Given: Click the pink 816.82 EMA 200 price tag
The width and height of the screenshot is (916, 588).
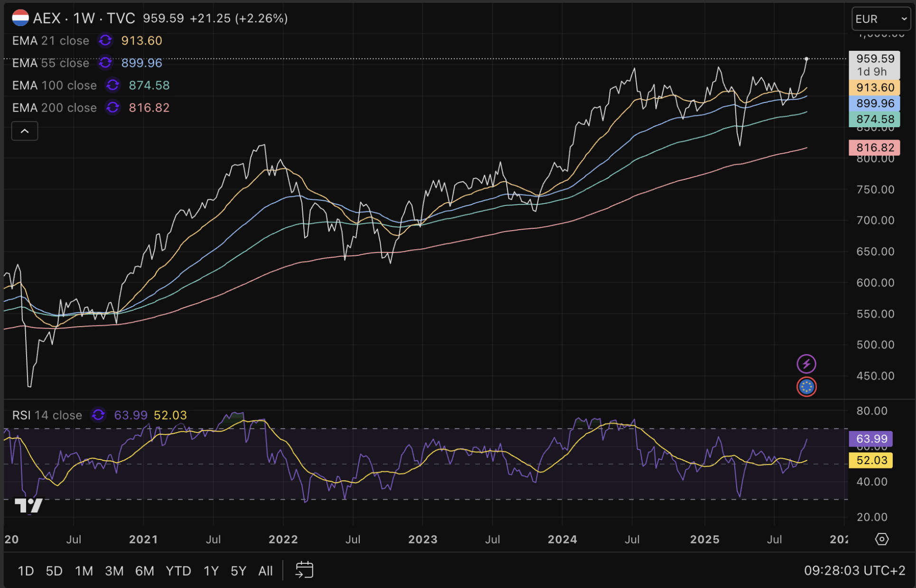Looking at the screenshot, I should (x=875, y=148).
